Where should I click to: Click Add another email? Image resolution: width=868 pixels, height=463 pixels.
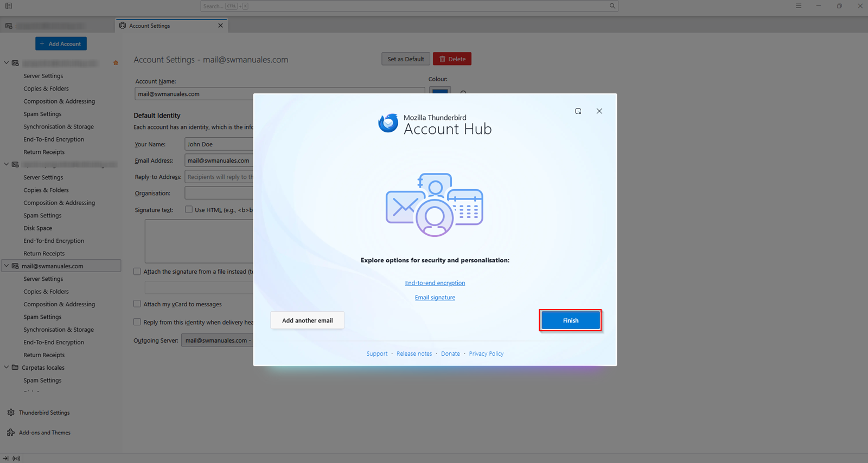[x=308, y=320]
